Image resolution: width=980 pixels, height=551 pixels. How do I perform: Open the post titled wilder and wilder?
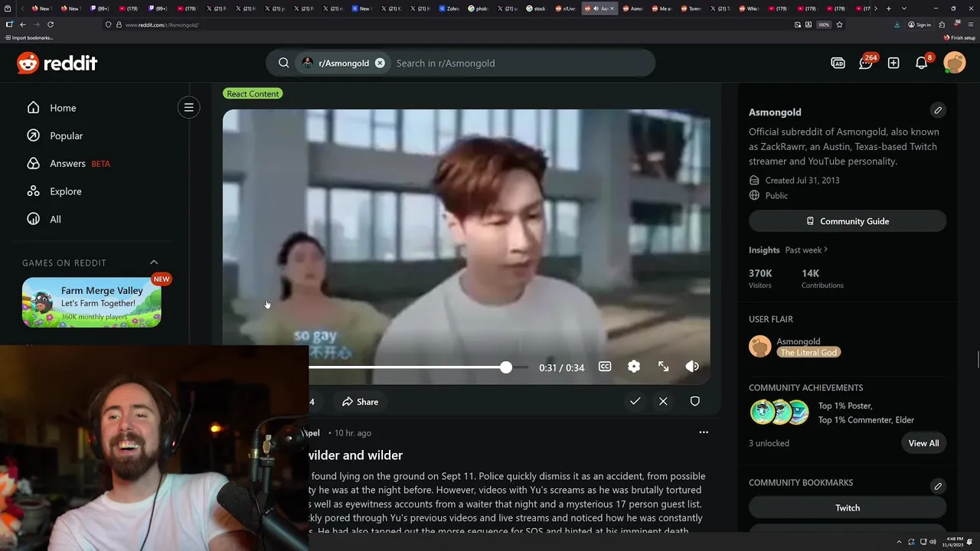click(x=355, y=455)
